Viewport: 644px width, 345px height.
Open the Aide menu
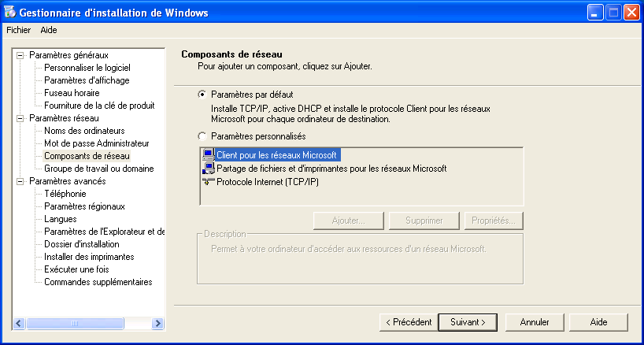click(x=49, y=30)
